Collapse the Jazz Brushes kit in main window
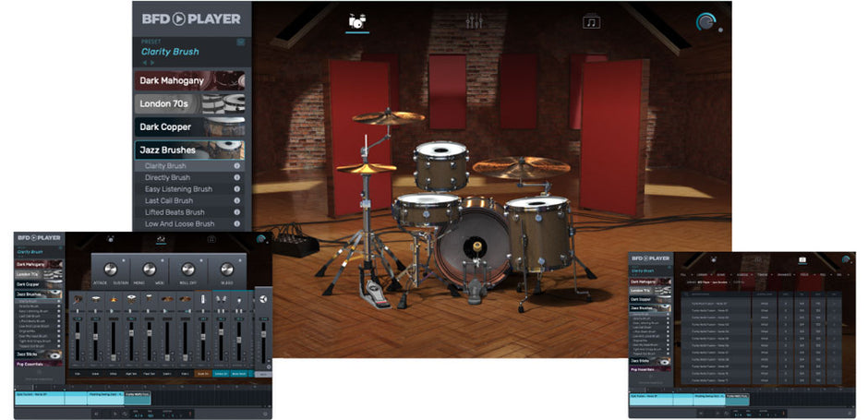Image resolution: width=868 pixels, height=420 pixels. pos(190,150)
